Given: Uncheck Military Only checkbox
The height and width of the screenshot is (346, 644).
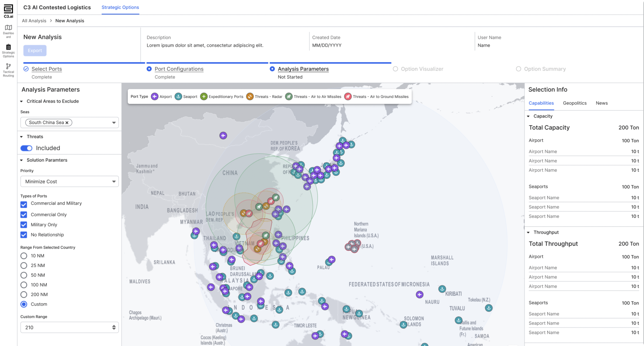Looking at the screenshot, I should (x=24, y=225).
